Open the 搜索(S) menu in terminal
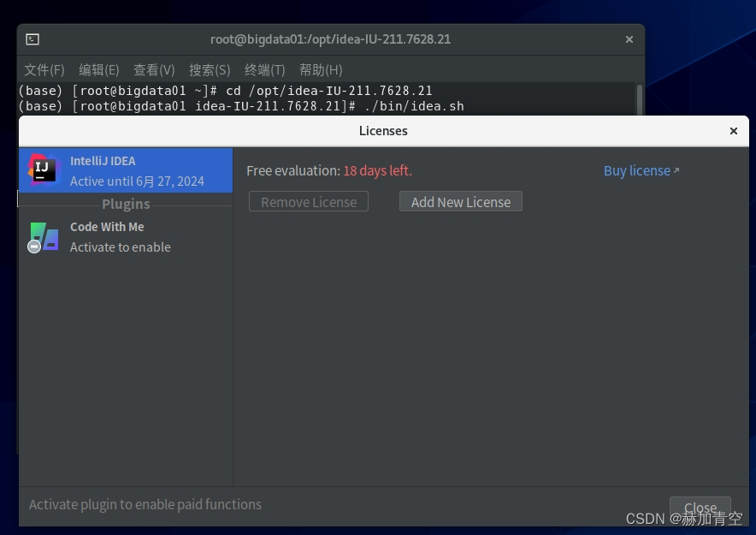This screenshot has width=756, height=535. point(210,70)
